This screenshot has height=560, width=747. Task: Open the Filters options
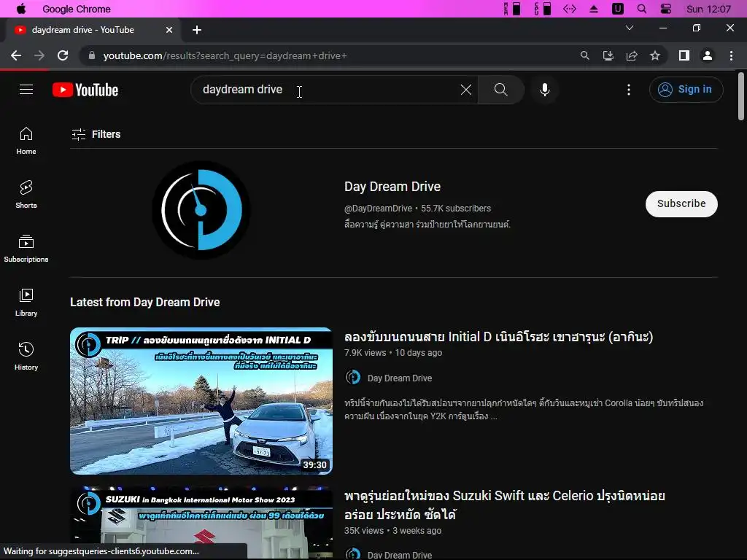click(96, 134)
